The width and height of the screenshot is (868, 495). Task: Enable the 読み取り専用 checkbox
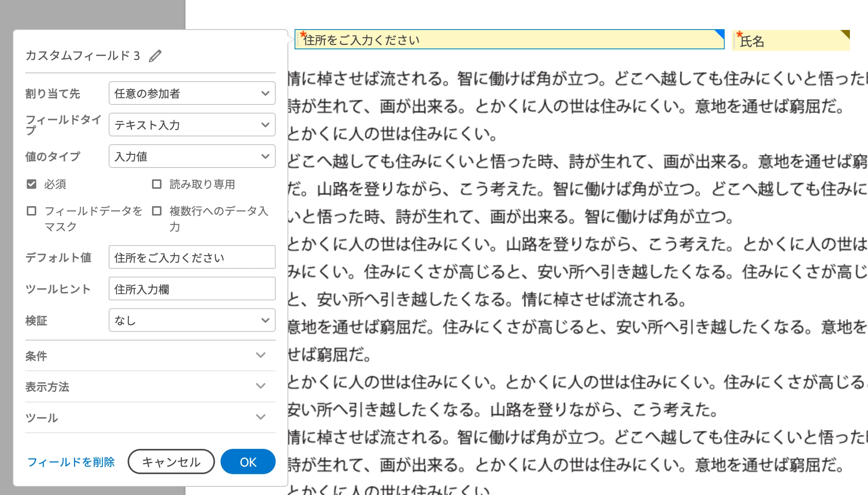(157, 184)
